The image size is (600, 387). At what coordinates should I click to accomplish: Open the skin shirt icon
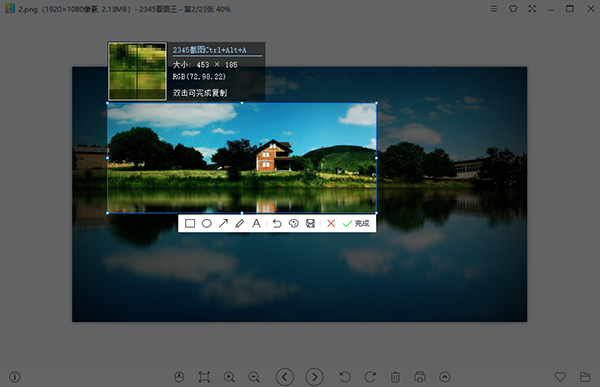point(513,8)
